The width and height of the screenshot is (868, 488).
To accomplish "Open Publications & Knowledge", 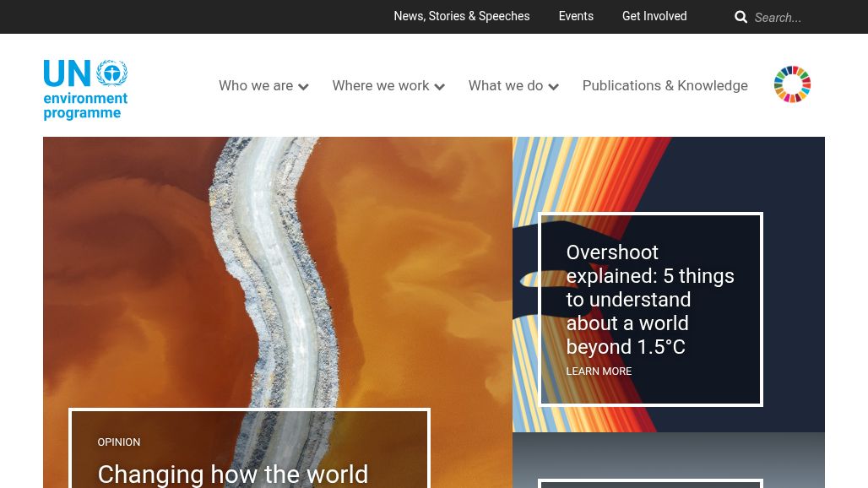I will [665, 86].
